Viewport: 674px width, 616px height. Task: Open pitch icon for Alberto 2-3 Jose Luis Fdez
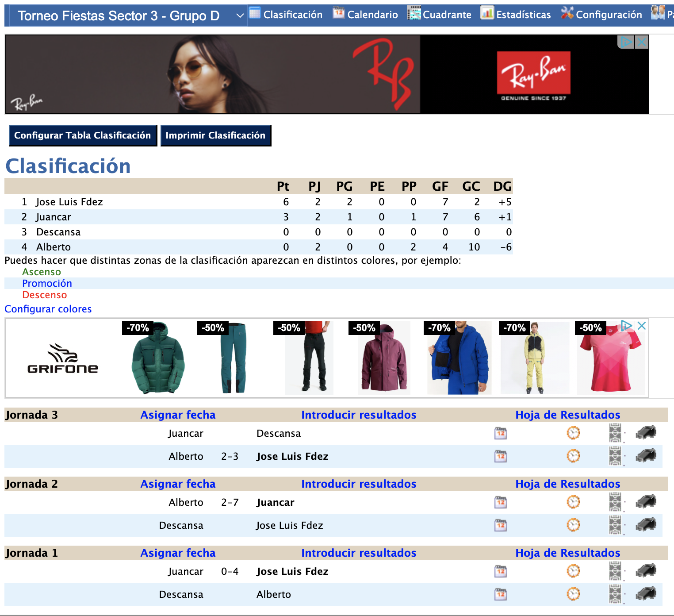tap(615, 456)
